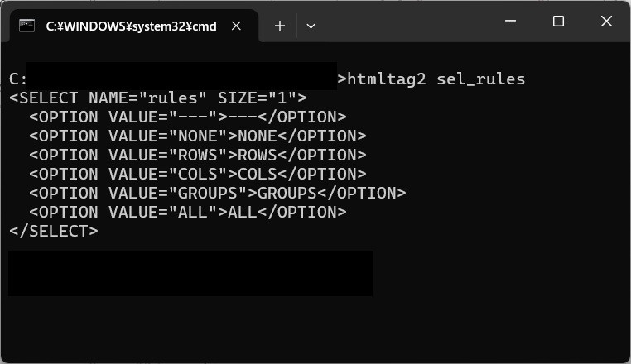The width and height of the screenshot is (631, 364).
Task: Click the OPTION VALUE="ALL" output line
Action: (x=187, y=213)
